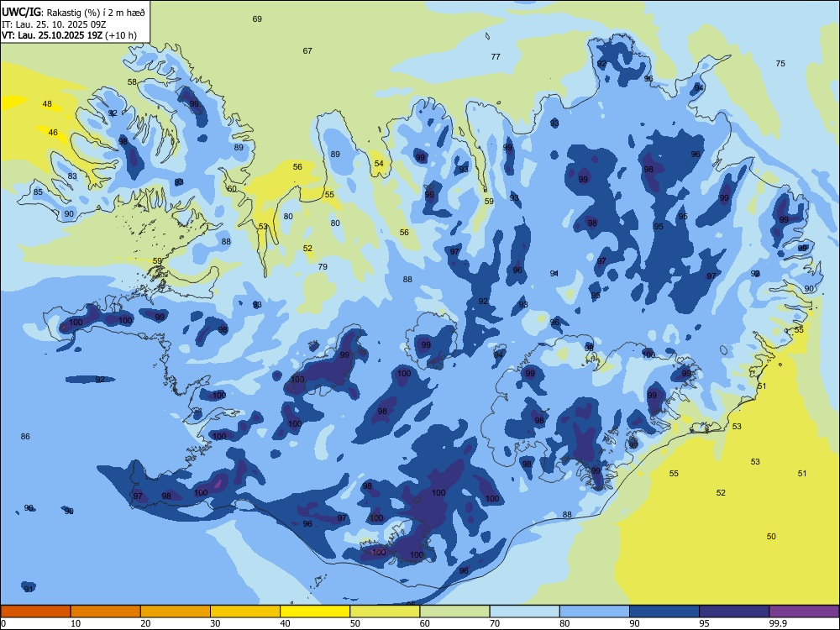Click the 'VT: Lau. 25.10.2025 19Z (+10 h)' line
This screenshot has height=630, width=840.
(x=69, y=36)
